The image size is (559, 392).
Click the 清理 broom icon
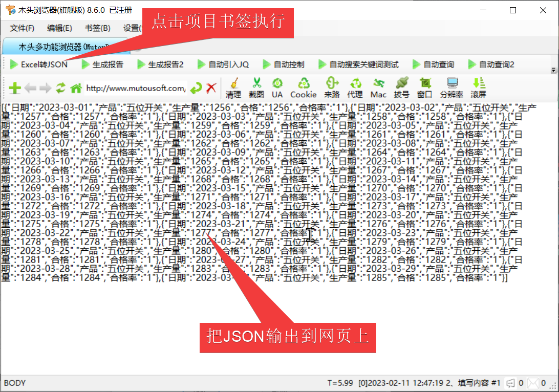pyautogui.click(x=233, y=88)
